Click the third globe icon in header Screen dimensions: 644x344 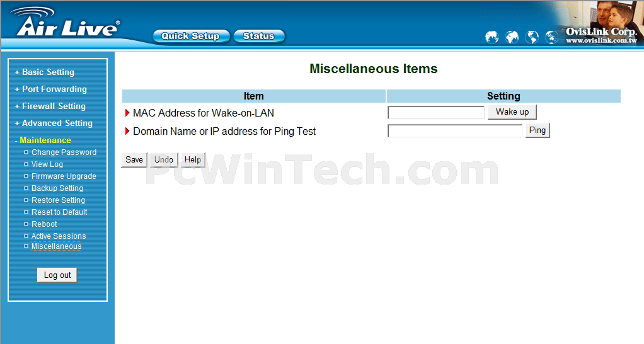tap(532, 37)
